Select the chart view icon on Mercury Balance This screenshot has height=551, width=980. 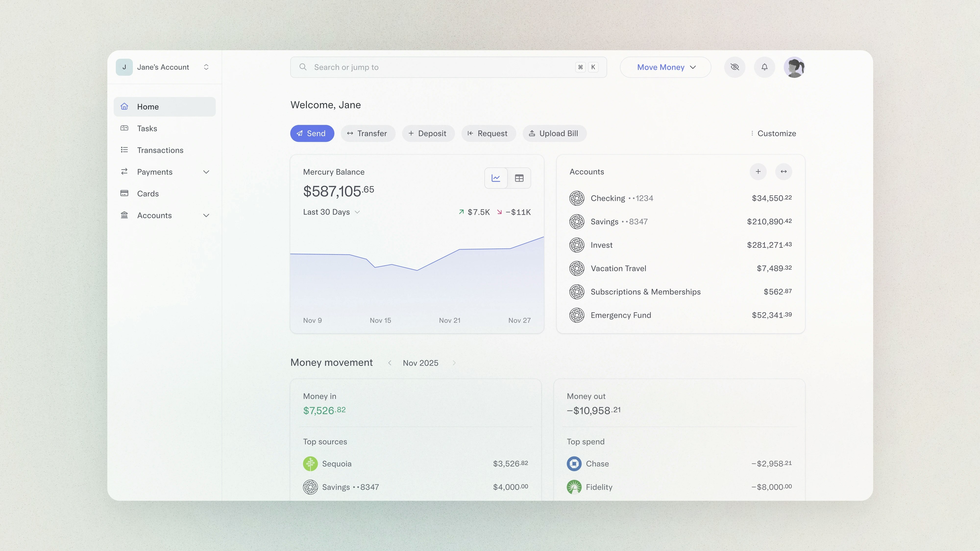496,178
